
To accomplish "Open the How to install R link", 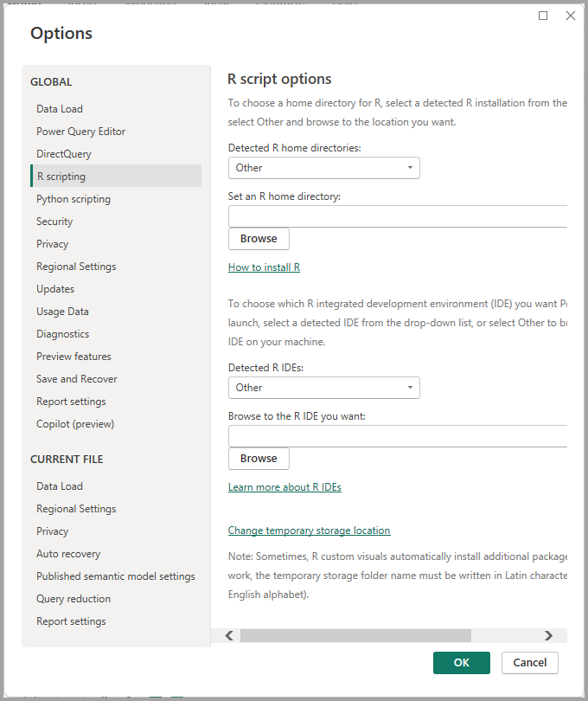I will [264, 267].
